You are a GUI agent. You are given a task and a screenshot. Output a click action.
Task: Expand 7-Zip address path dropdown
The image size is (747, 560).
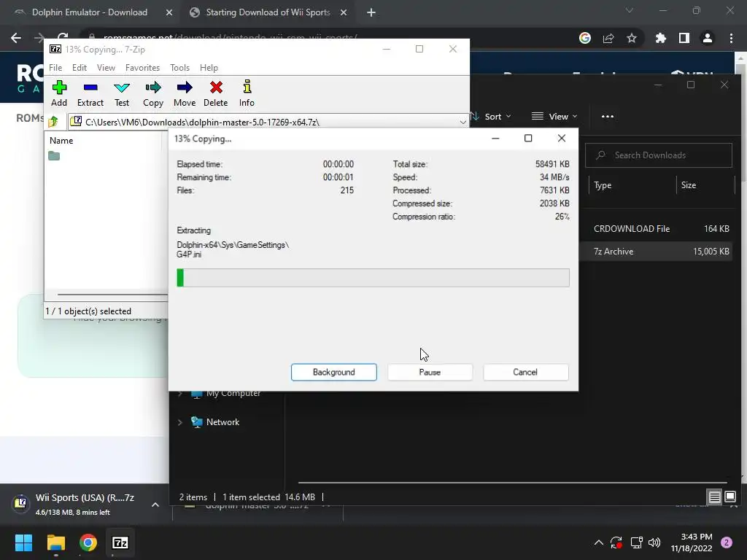tap(462, 122)
